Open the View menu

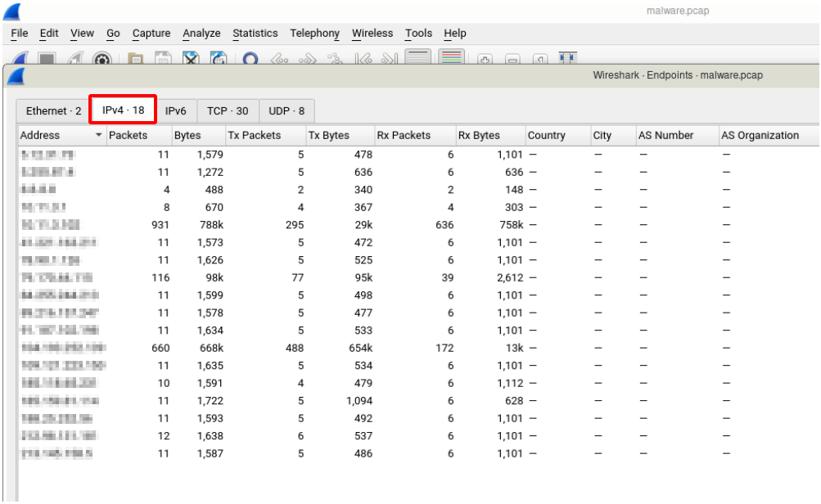coord(82,33)
